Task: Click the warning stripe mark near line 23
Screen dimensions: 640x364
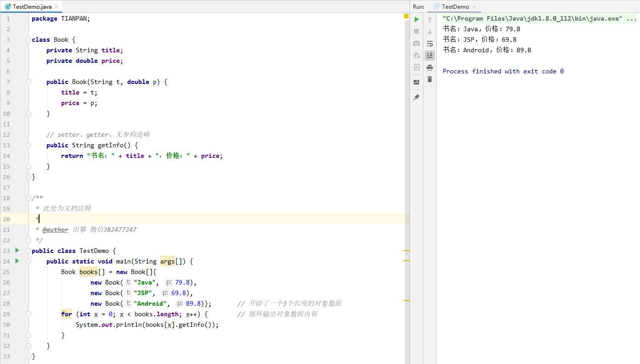Action: coord(406,251)
